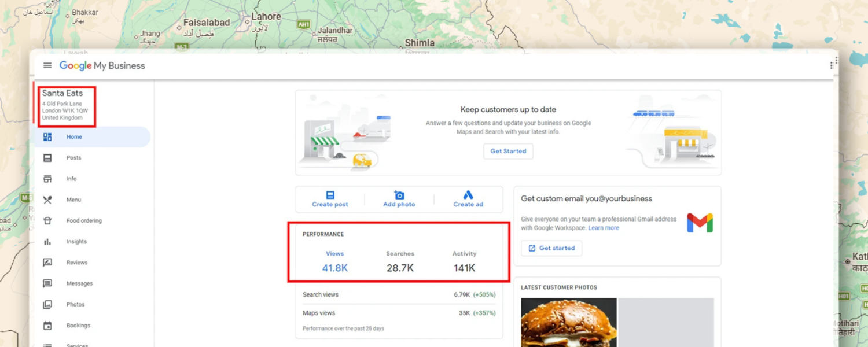The image size is (868, 347).
Task: Click Get Started to update business info
Action: click(x=508, y=151)
